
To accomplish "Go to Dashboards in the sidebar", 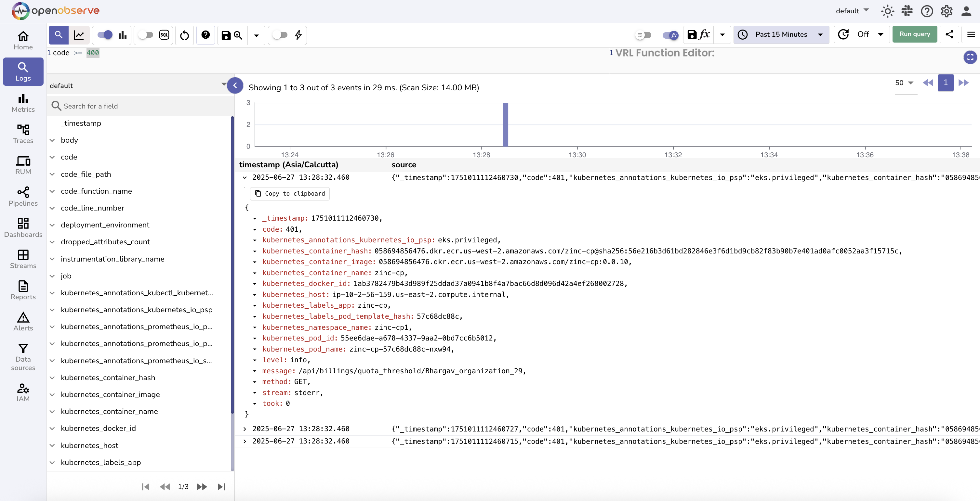I will (x=23, y=228).
